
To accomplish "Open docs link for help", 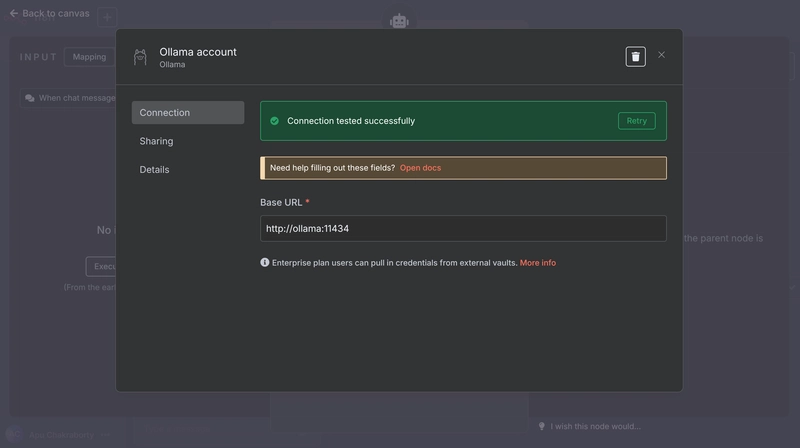I will pyautogui.click(x=420, y=168).
